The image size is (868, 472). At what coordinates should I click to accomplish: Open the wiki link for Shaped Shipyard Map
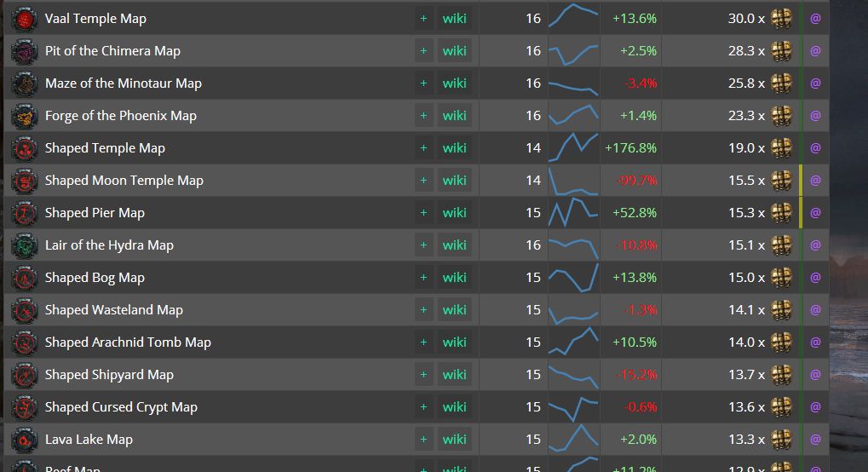click(x=454, y=375)
